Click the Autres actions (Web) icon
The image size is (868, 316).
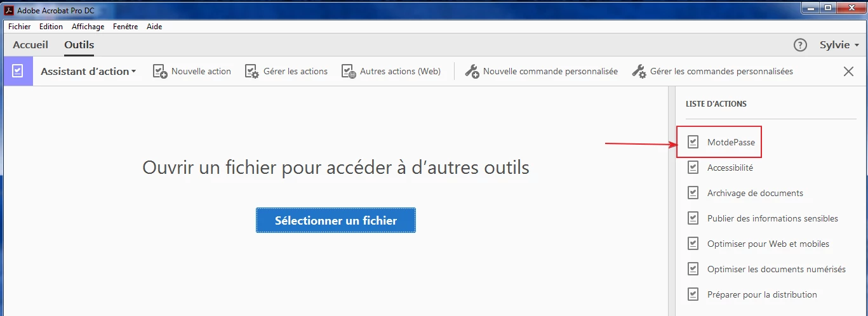[349, 71]
